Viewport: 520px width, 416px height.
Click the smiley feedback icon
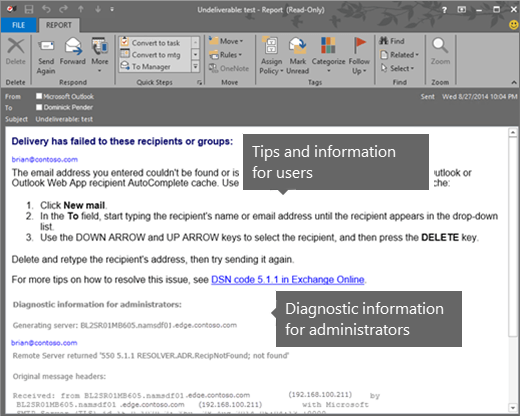[x=514, y=25]
